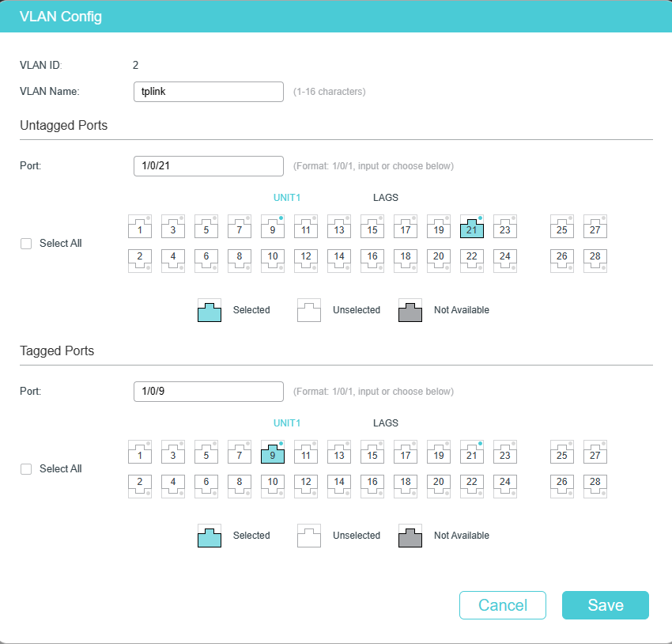Viewport: 672px width, 644px height.
Task: Pick port 28 in Untagged Ports grid
Action: click(x=595, y=261)
